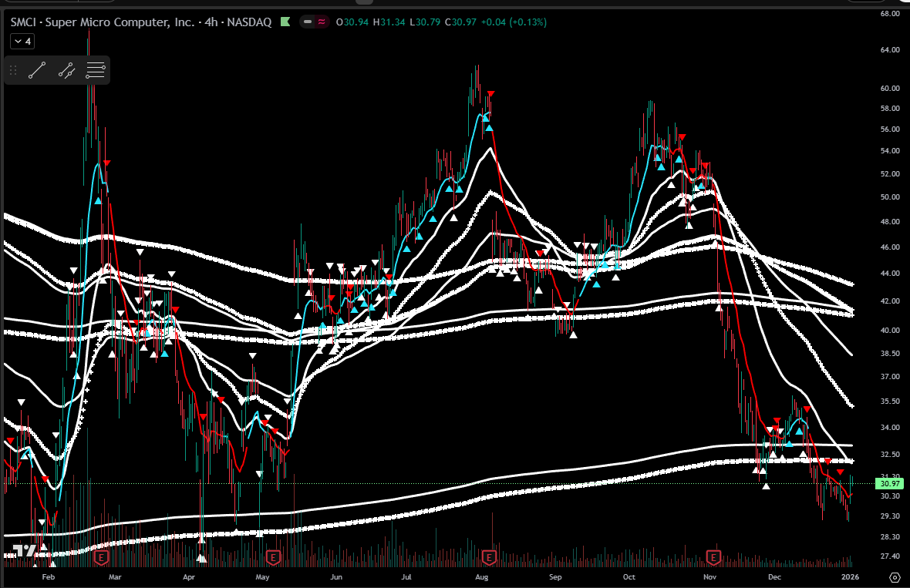Open the earnings E marker near Aug
The image size is (910, 588).
click(489, 558)
